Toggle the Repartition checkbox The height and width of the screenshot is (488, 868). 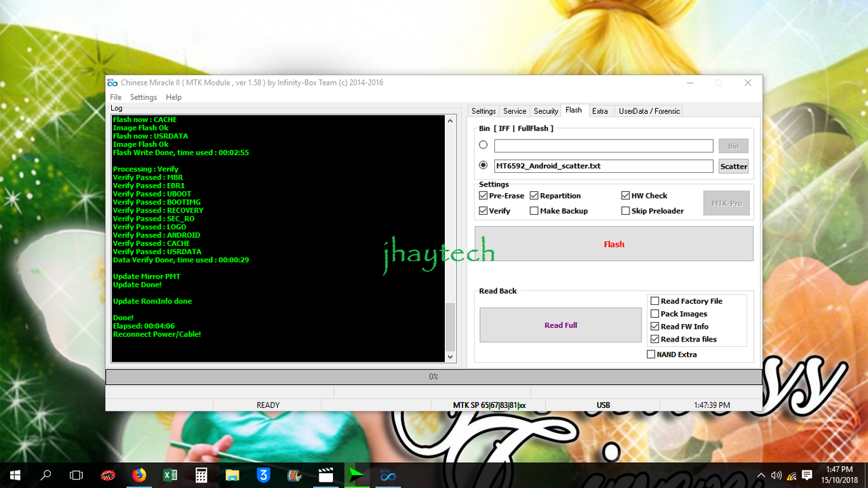534,196
